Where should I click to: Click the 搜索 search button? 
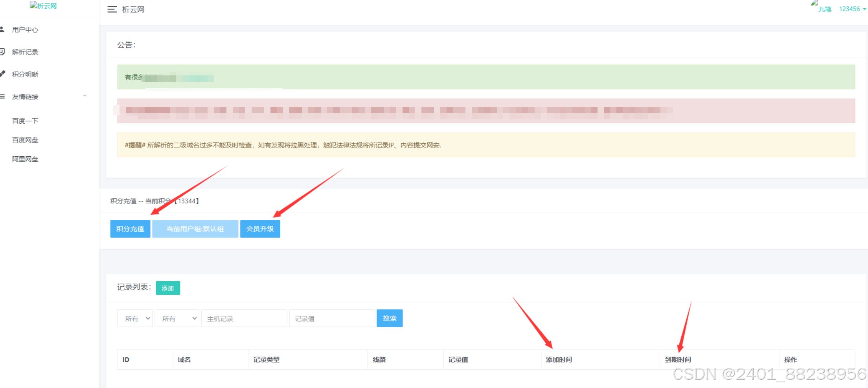click(x=389, y=318)
